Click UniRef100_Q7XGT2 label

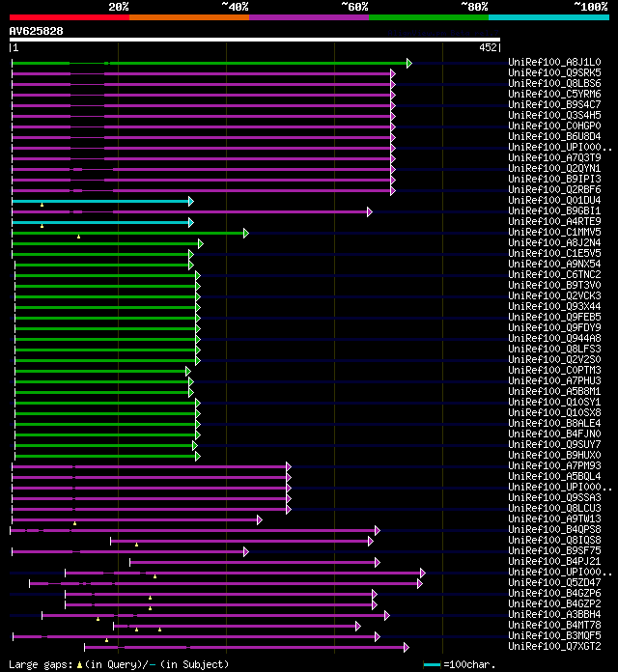(x=554, y=646)
